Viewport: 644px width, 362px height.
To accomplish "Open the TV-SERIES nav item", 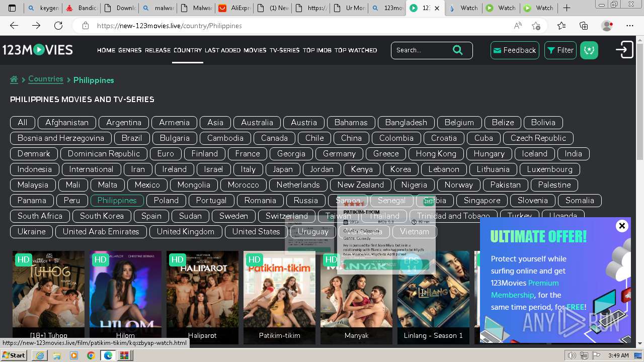I will pyautogui.click(x=284, y=50).
